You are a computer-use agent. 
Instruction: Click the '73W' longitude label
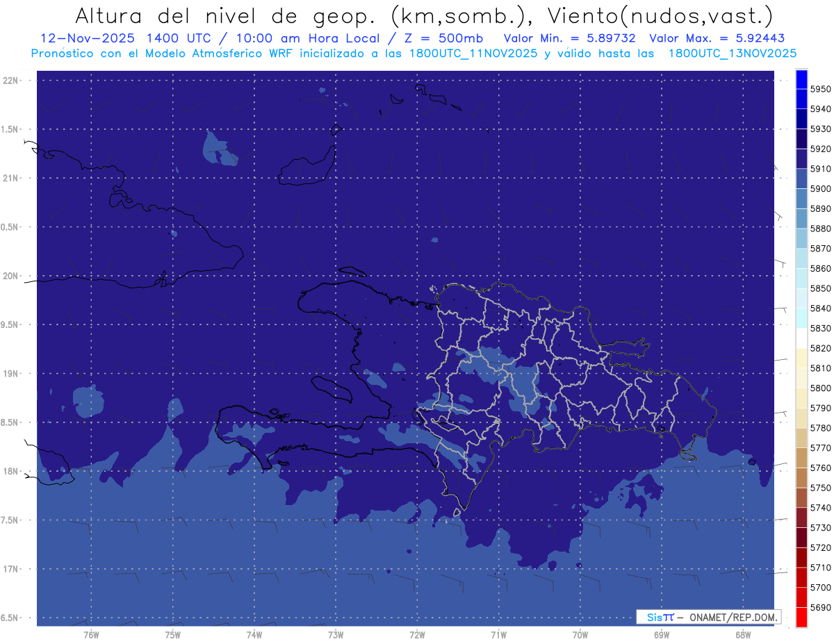point(336,635)
